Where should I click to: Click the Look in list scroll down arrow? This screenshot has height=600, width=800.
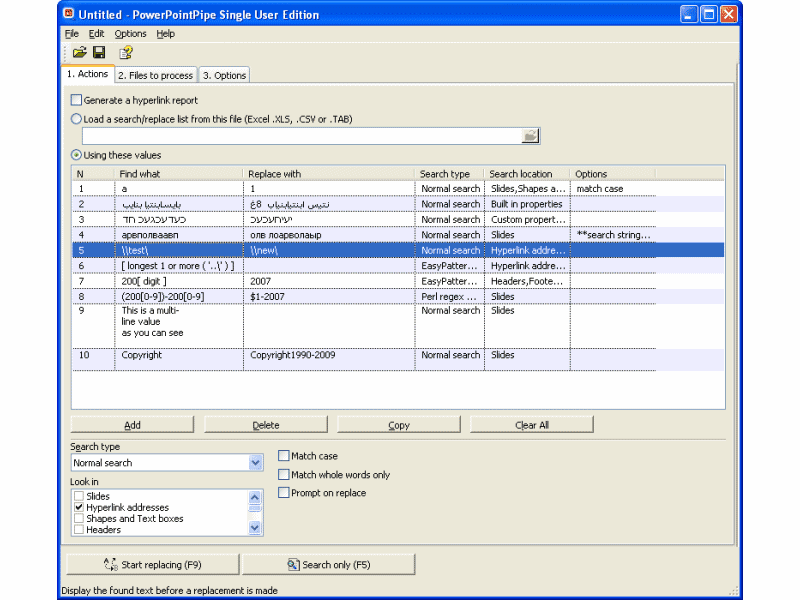coord(255,528)
